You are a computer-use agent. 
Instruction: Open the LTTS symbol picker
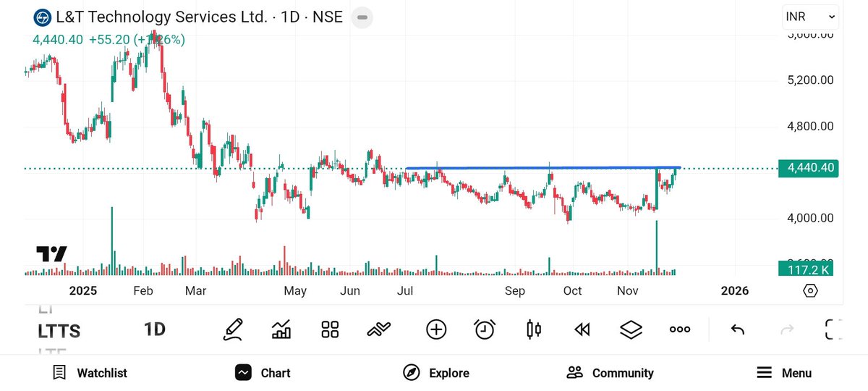point(59,332)
